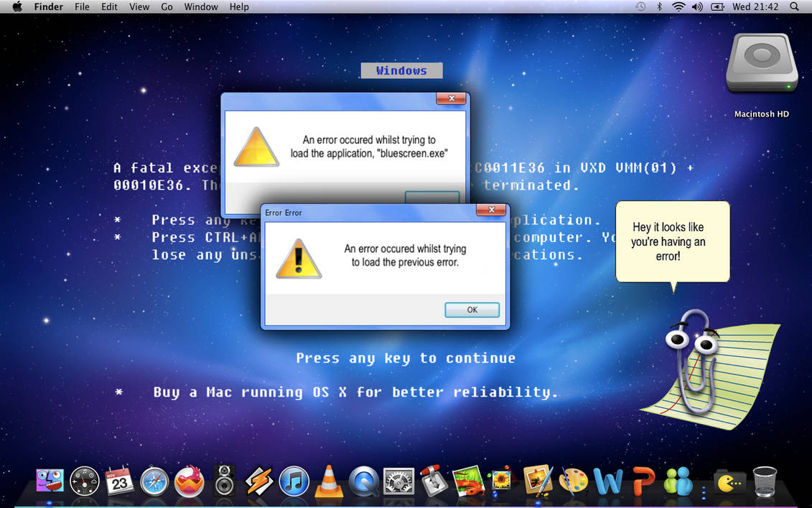Click the clock showing Wed 21:42
Image resolution: width=812 pixels, height=508 pixels.
click(755, 6)
